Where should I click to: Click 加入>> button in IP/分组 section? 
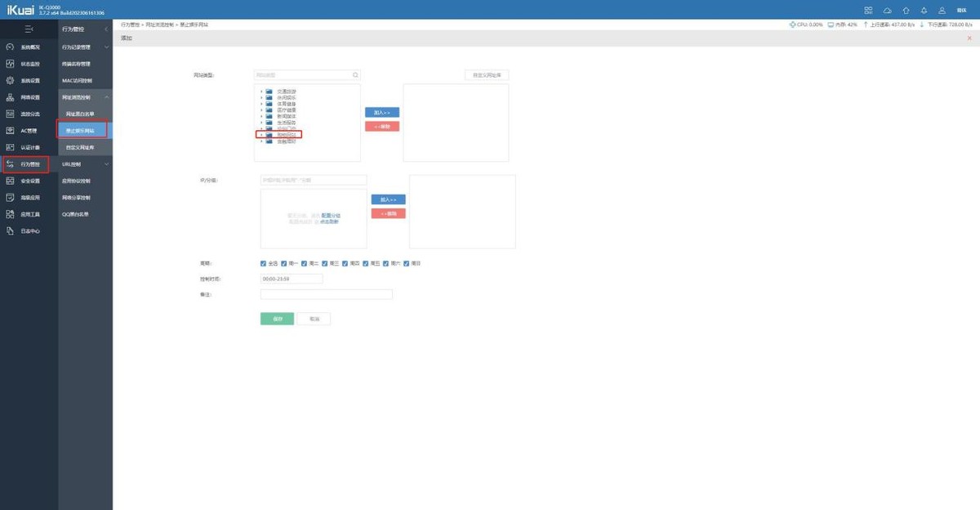388,199
